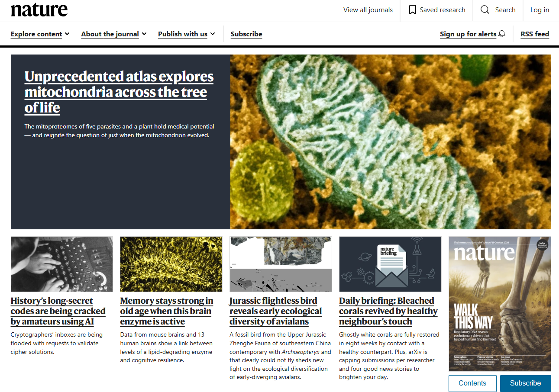
Task: Open the yellow brain cells thumbnail
Action: [x=171, y=264]
